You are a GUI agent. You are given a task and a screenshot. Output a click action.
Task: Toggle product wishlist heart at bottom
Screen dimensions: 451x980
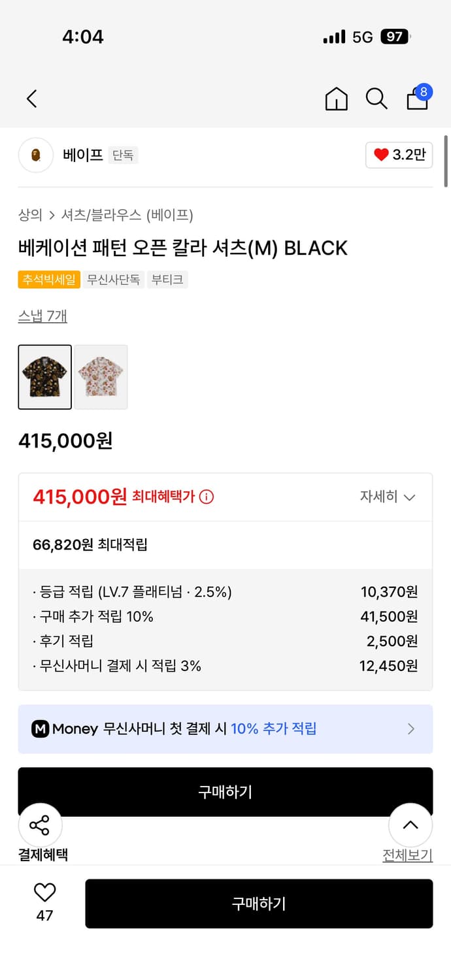tap(44, 893)
